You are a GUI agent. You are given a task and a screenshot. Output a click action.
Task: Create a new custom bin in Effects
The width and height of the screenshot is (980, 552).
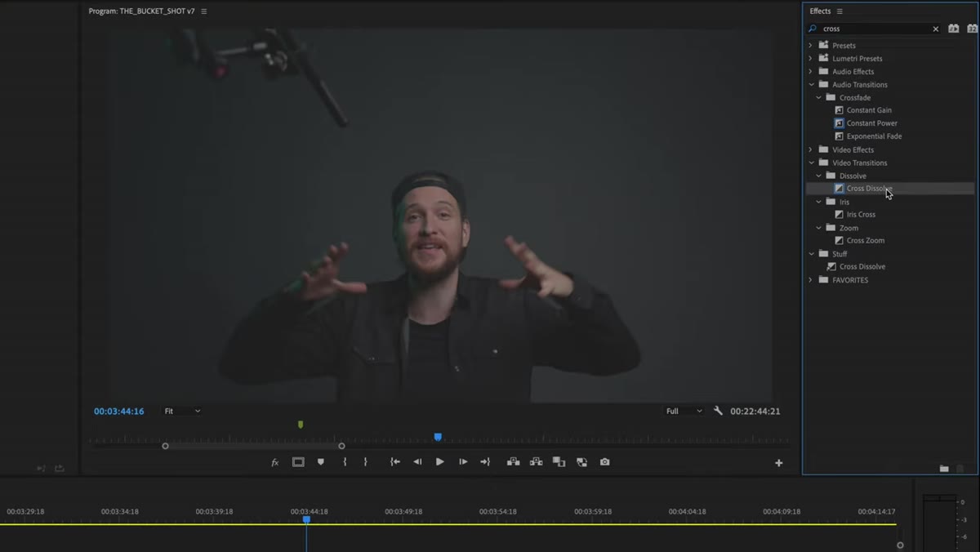944,469
